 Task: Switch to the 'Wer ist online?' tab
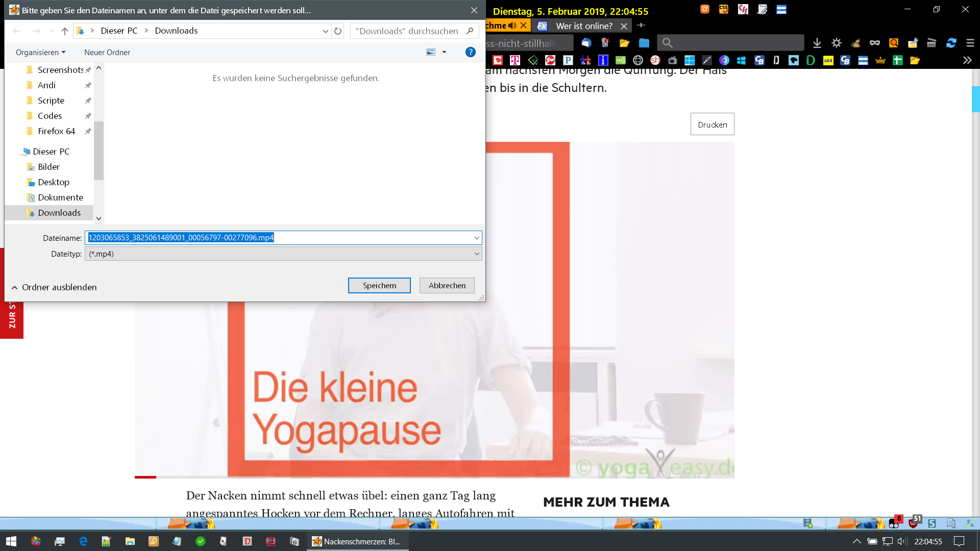pos(584,26)
